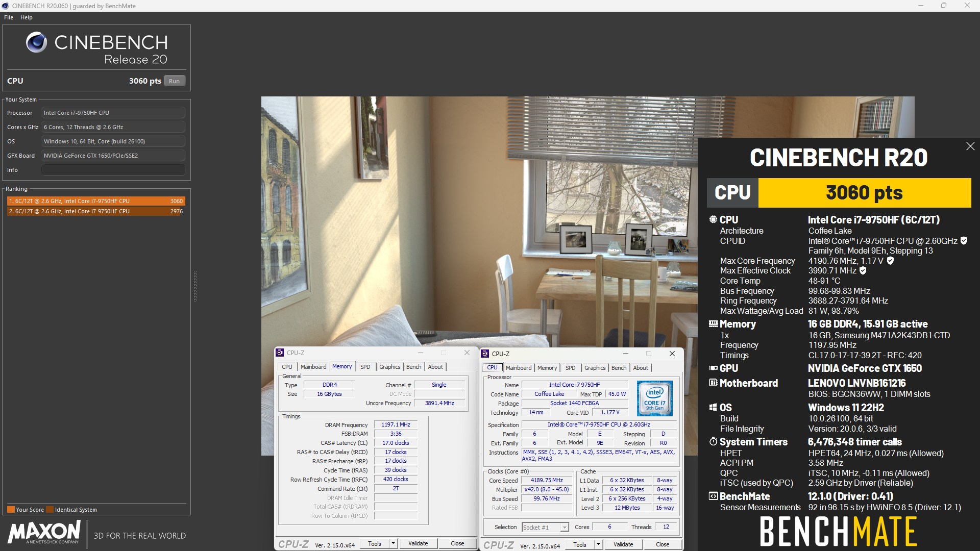The height and width of the screenshot is (551, 980).
Task: Click Close button in right CPU-Z
Action: tap(663, 544)
